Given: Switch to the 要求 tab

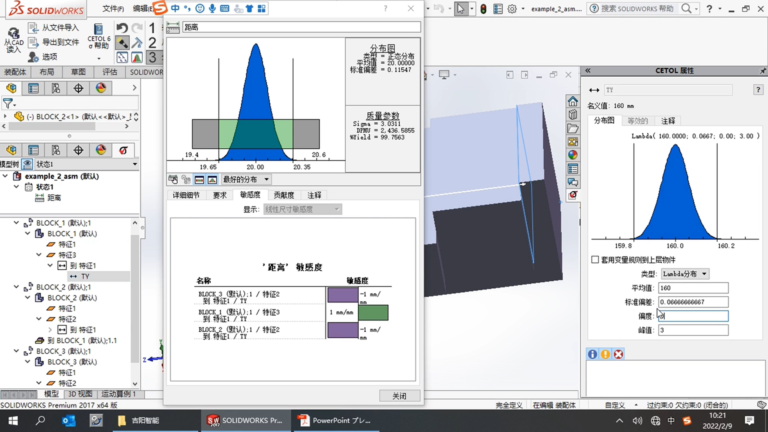Looking at the screenshot, I should pyautogui.click(x=219, y=195).
